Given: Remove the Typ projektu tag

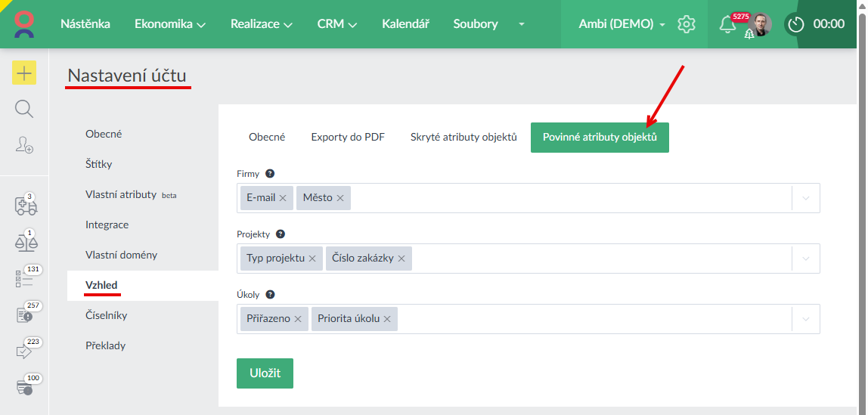Looking at the screenshot, I should tap(312, 259).
